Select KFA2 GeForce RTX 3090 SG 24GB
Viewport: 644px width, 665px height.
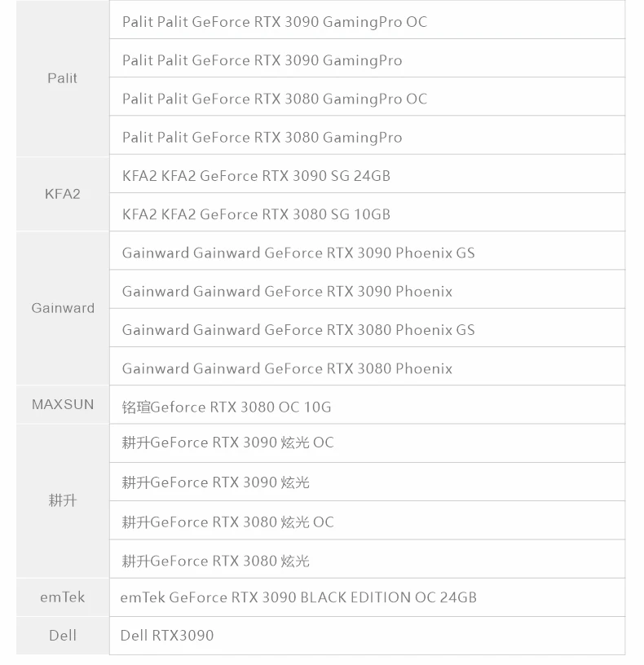tap(256, 175)
